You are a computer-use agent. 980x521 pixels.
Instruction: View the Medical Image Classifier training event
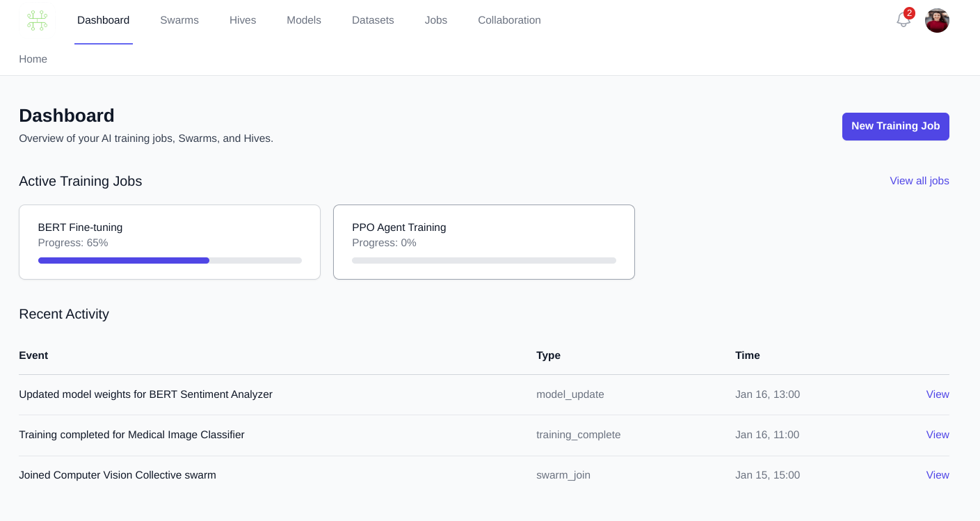(937, 435)
